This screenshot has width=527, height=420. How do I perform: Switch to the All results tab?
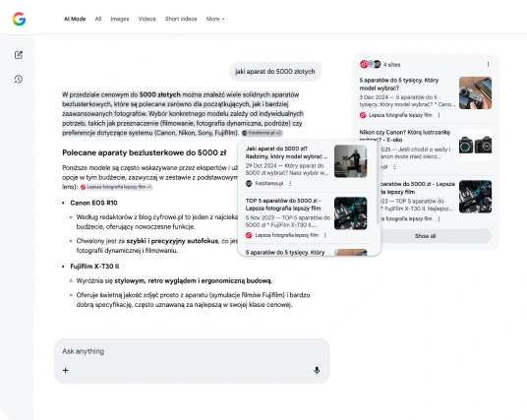[98, 19]
